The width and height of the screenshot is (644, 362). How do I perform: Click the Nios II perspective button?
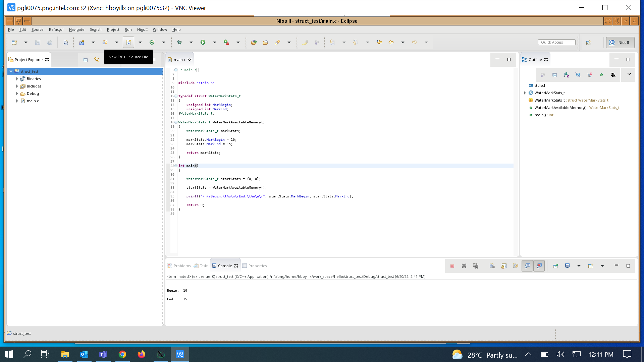click(x=620, y=42)
